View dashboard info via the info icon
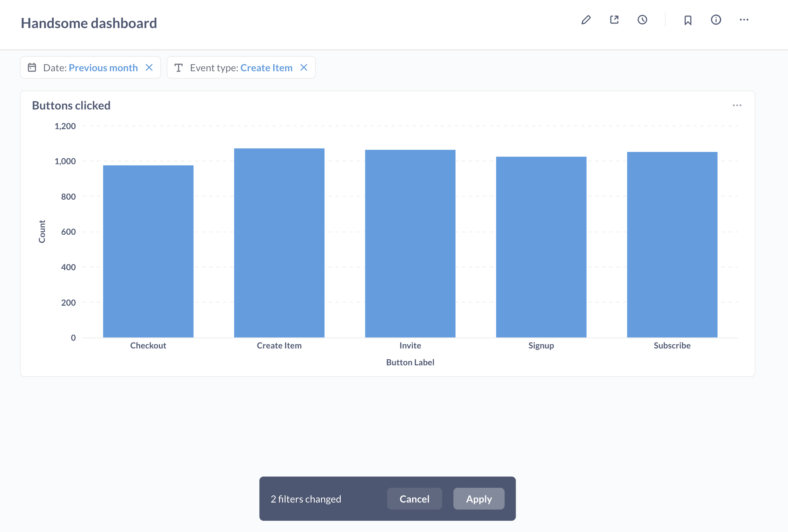This screenshot has width=788, height=532. click(716, 20)
